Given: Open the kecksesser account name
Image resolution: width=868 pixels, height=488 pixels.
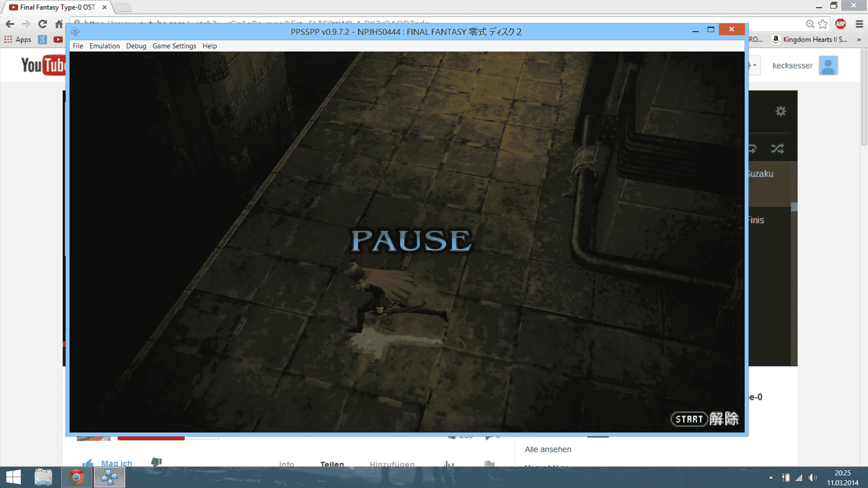Looking at the screenshot, I should point(793,66).
